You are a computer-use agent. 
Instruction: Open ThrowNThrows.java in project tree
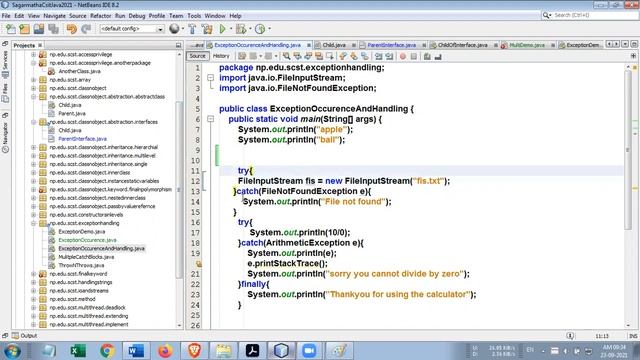81,265
